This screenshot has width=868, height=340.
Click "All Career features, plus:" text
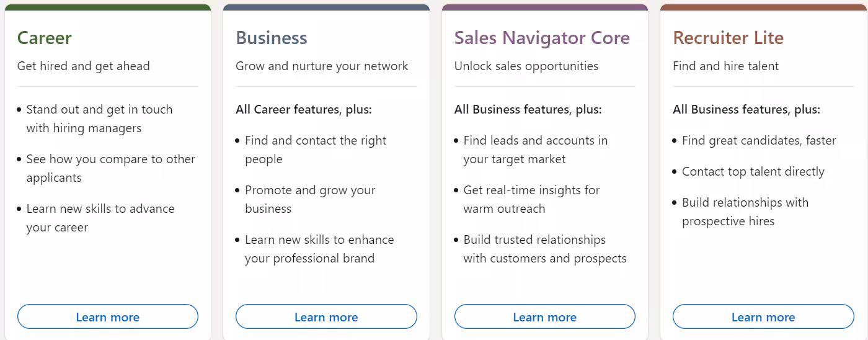[x=304, y=109]
